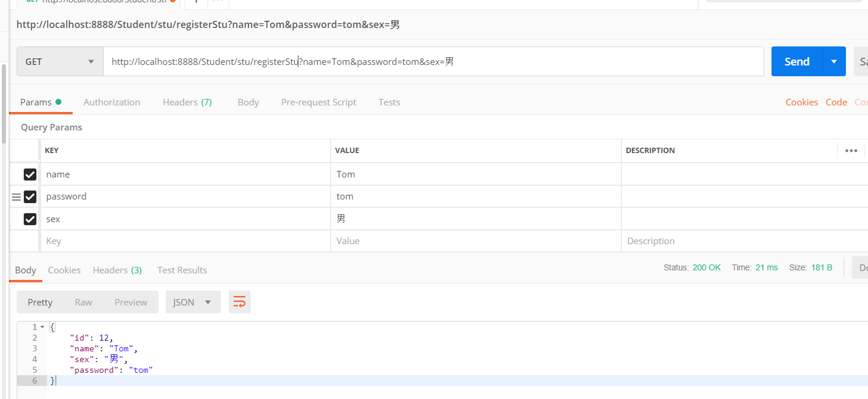Screen dimensions: 868x399
Task: Open the response Headers (3) tab
Action: click(x=117, y=270)
